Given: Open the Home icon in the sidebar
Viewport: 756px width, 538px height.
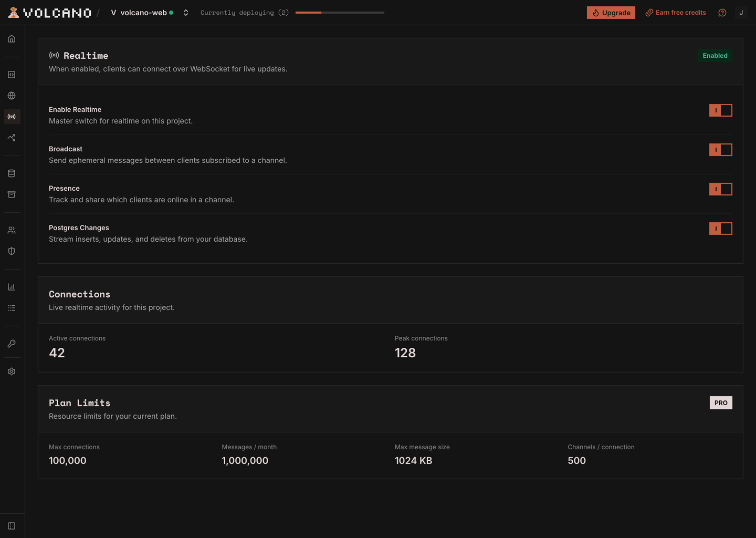Looking at the screenshot, I should tap(12, 39).
